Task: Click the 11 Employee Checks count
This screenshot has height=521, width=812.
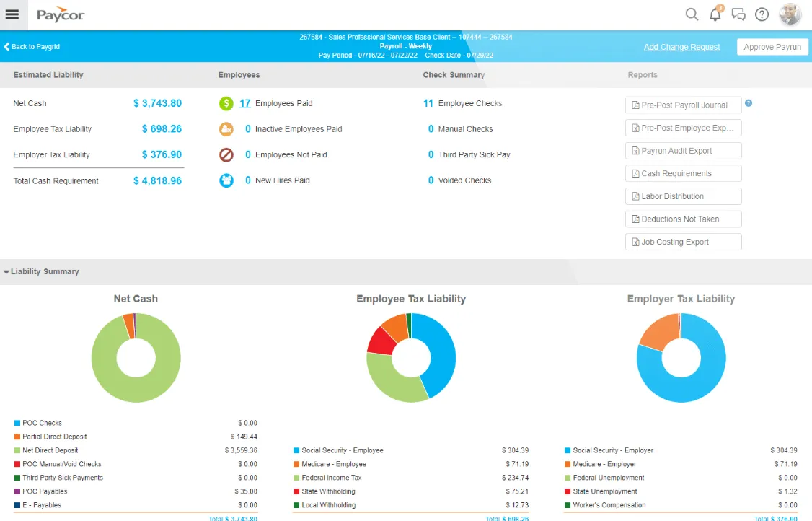Action: 428,103
